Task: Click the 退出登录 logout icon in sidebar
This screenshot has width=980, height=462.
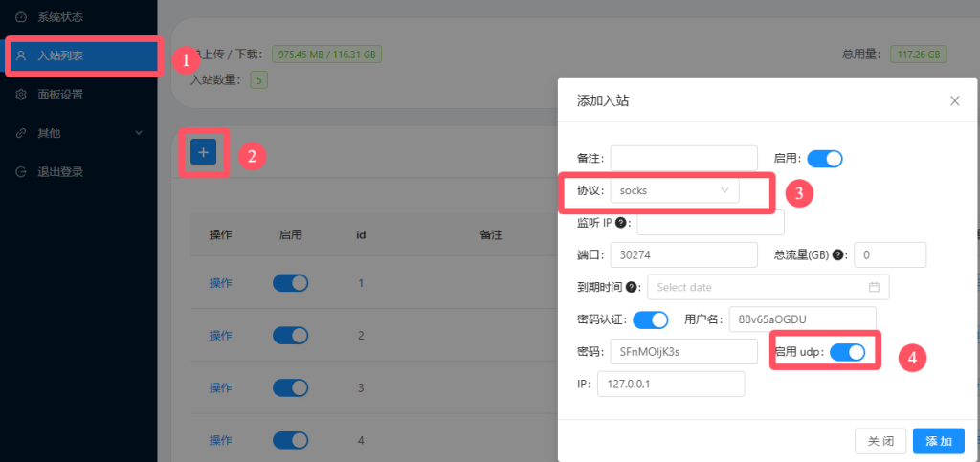Action: point(21,172)
